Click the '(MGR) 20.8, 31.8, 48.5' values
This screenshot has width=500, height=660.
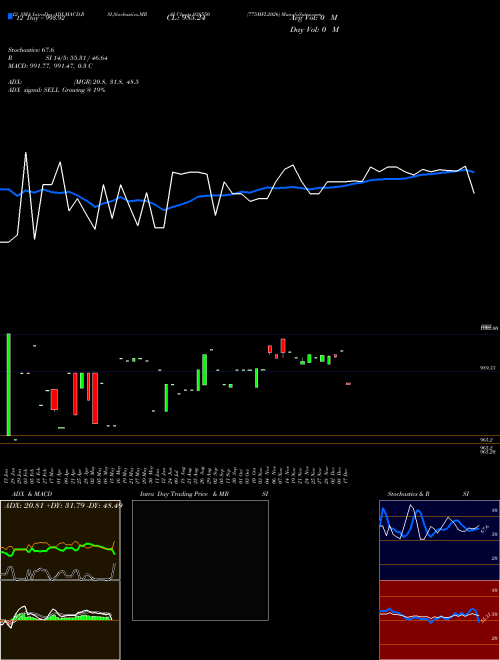tap(106, 82)
